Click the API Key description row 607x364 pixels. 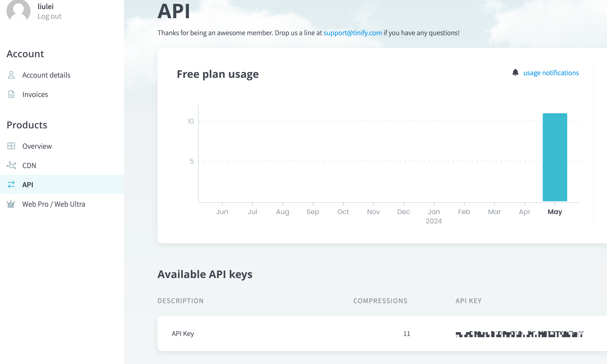click(183, 334)
